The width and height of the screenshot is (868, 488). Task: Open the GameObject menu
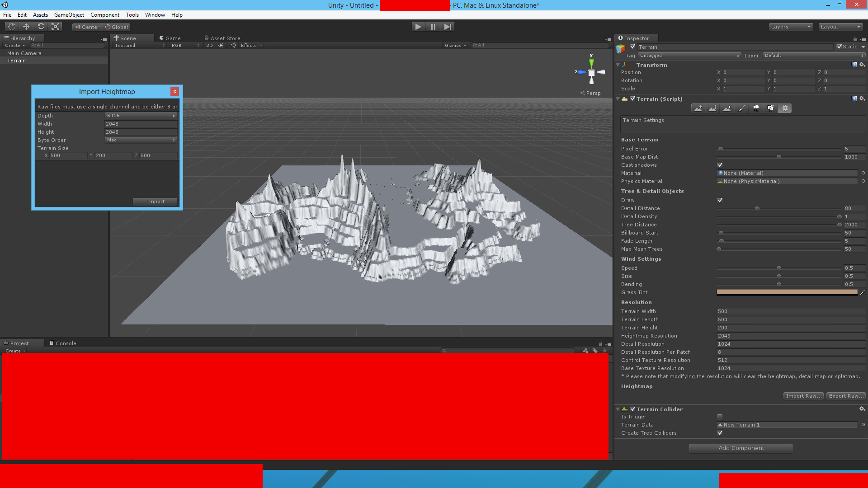point(69,15)
